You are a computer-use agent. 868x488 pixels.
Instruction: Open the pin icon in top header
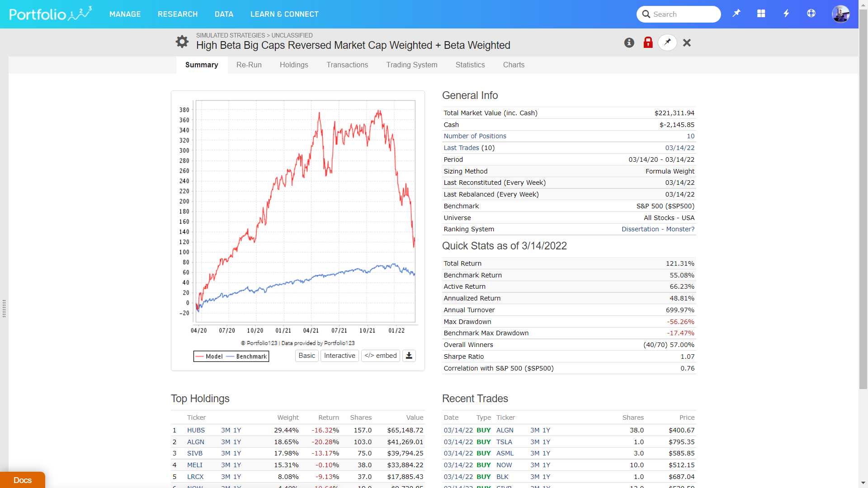[736, 14]
